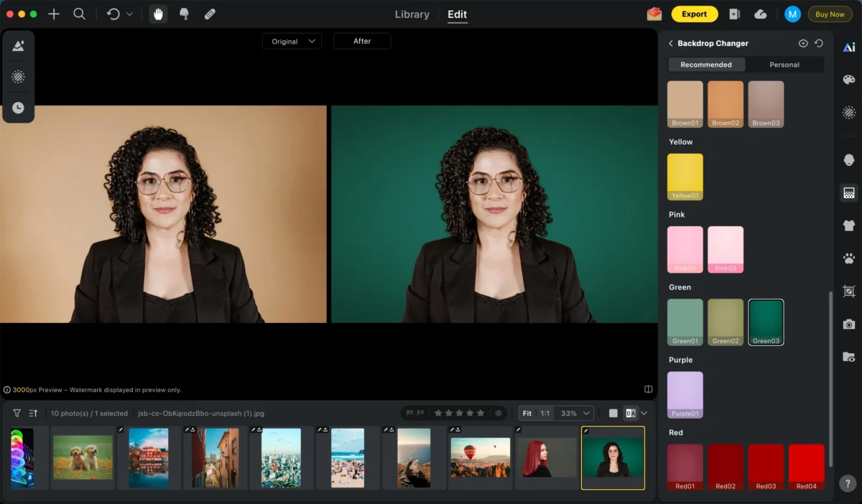This screenshot has height=504, width=862.
Task: Choose the Purple01 backdrop swatch
Action: point(685,394)
